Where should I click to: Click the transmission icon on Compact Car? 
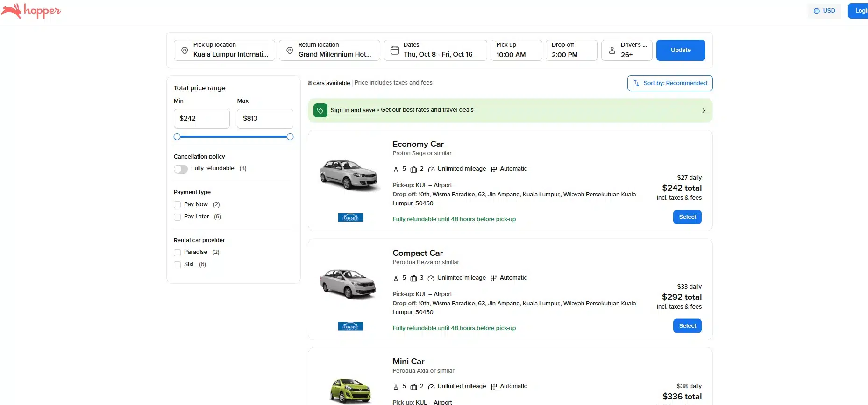click(493, 278)
